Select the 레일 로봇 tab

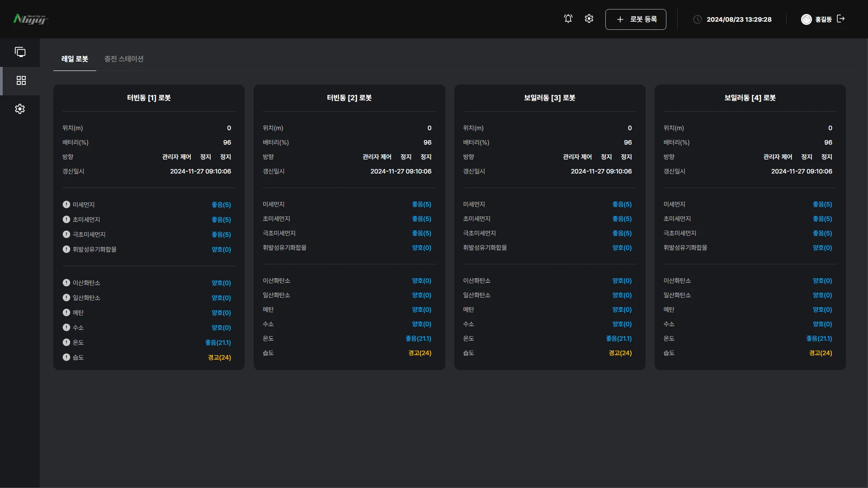coord(75,59)
